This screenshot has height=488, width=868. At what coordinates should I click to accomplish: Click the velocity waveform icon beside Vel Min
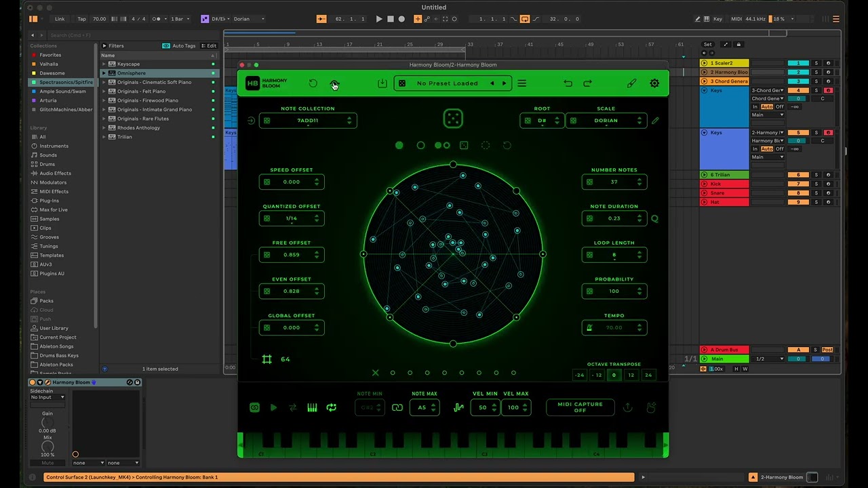[x=458, y=407]
